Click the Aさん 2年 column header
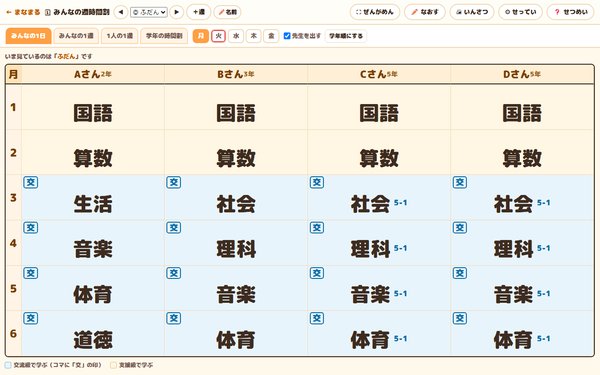The image size is (600, 375). point(93,74)
